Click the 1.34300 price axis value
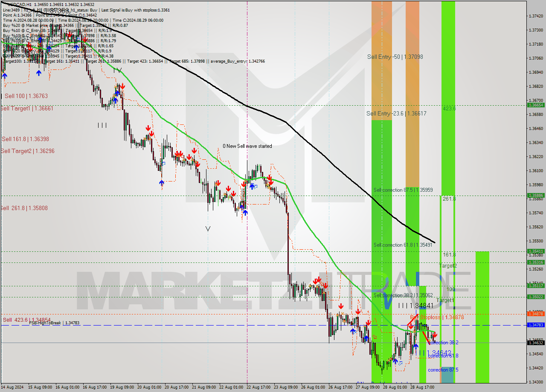Image resolution: width=546 pixels, height=392 pixels. tap(535, 382)
